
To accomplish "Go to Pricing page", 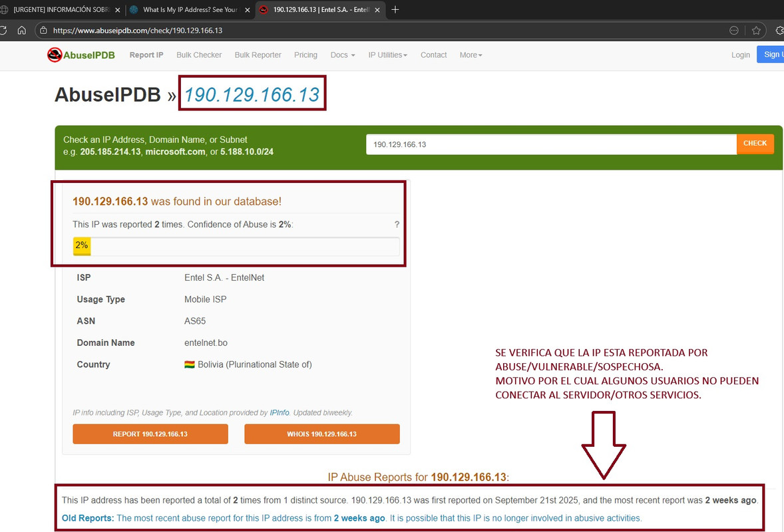I will [305, 55].
